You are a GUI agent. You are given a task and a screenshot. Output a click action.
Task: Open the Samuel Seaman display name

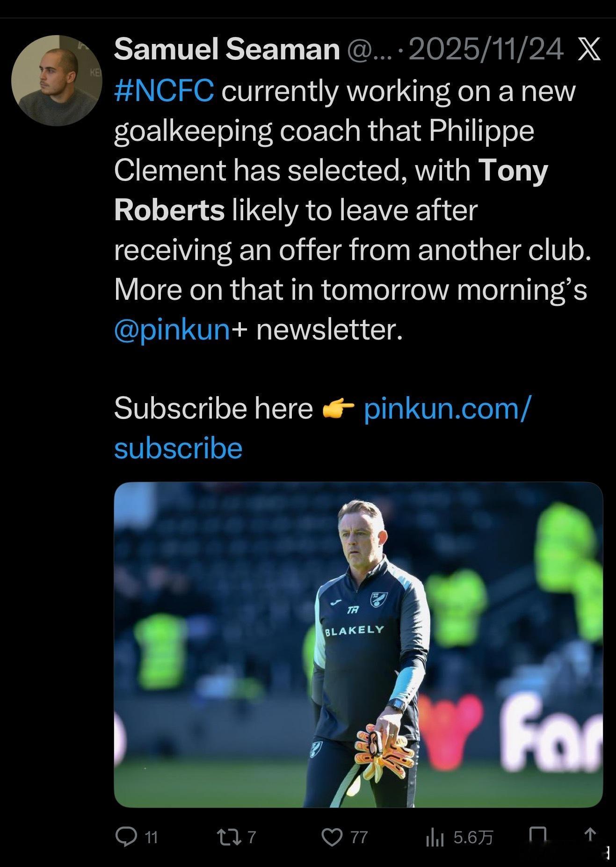(x=227, y=50)
